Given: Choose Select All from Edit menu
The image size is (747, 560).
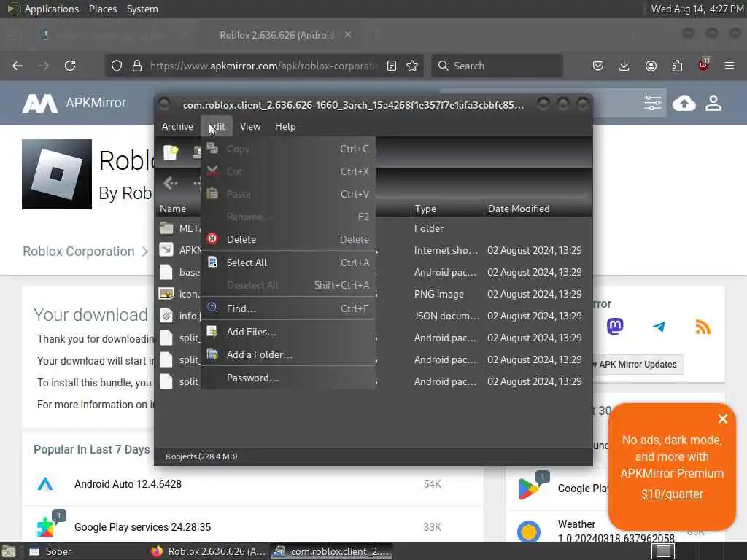Looking at the screenshot, I should [288, 262].
